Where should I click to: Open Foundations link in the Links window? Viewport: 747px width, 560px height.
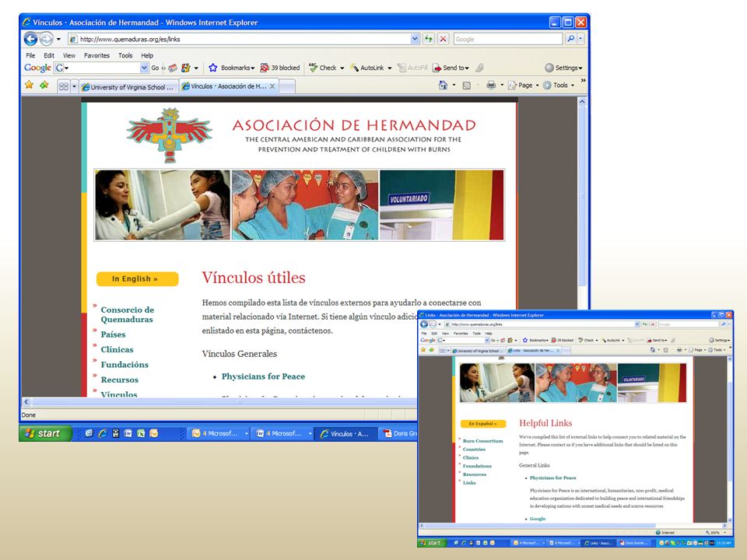click(477, 466)
